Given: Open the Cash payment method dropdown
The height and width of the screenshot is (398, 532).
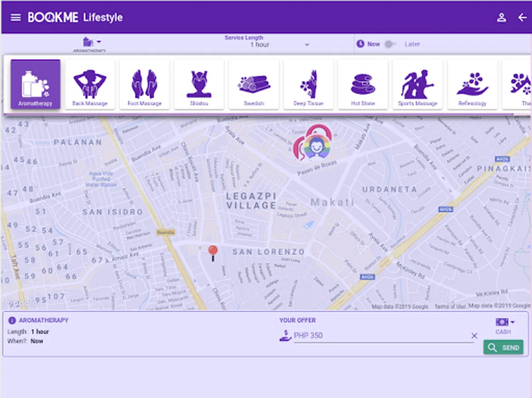Looking at the screenshot, I should click(505, 322).
